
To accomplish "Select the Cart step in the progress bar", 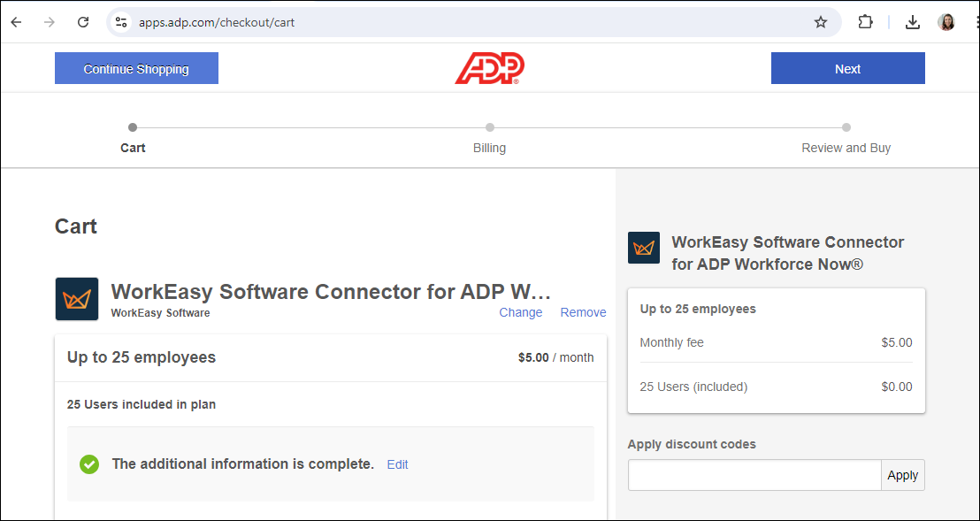I will (133, 138).
